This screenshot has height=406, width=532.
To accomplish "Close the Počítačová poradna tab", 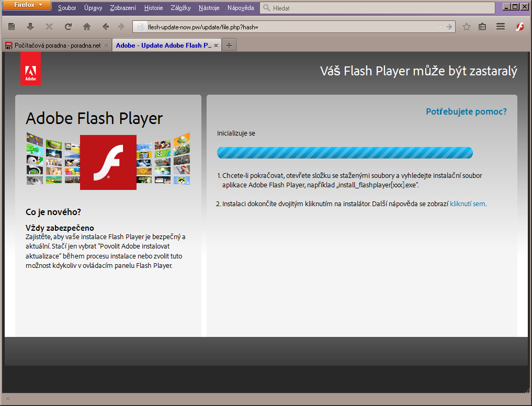I will click(x=106, y=46).
